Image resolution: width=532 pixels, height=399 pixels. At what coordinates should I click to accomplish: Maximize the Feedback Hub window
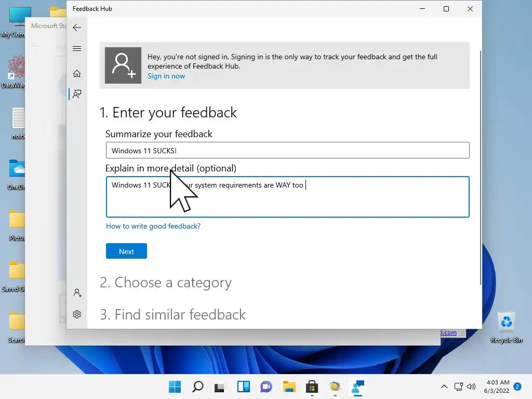(x=446, y=9)
